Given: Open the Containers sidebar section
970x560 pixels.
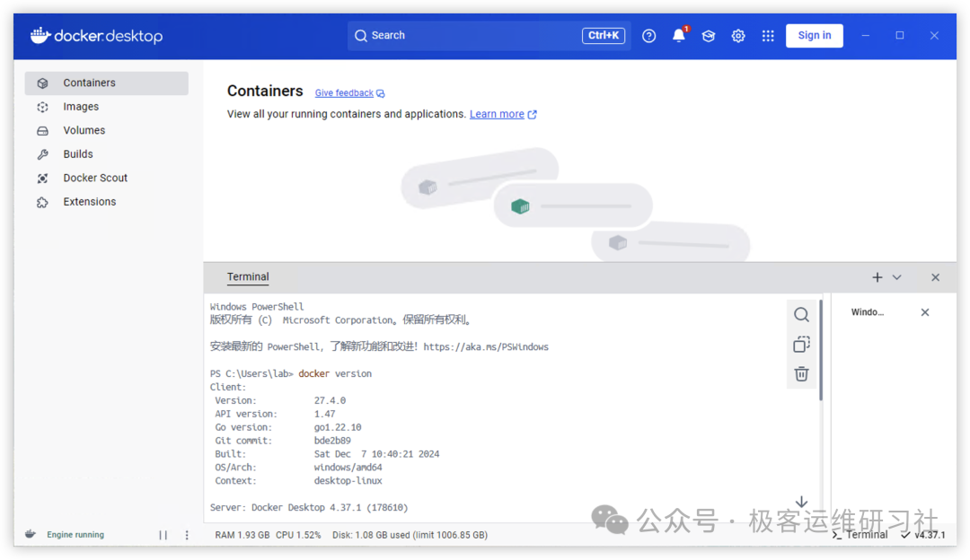Looking at the screenshot, I should click(x=106, y=83).
